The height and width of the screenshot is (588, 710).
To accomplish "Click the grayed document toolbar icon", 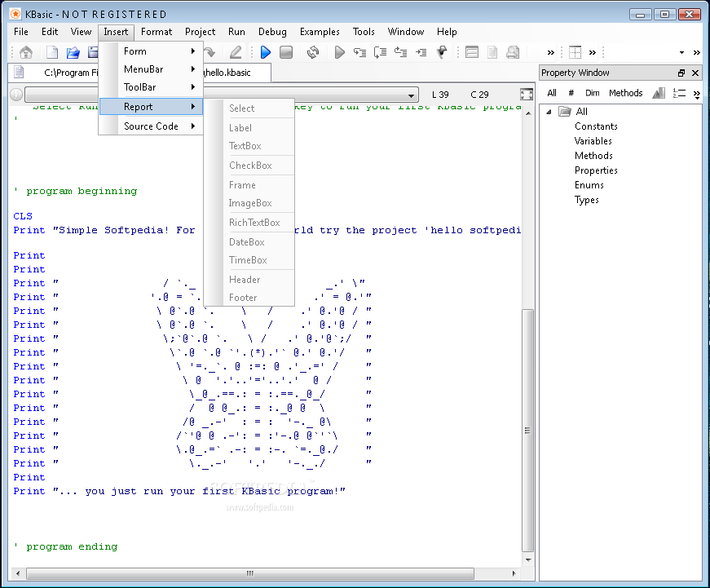I will click(492, 52).
